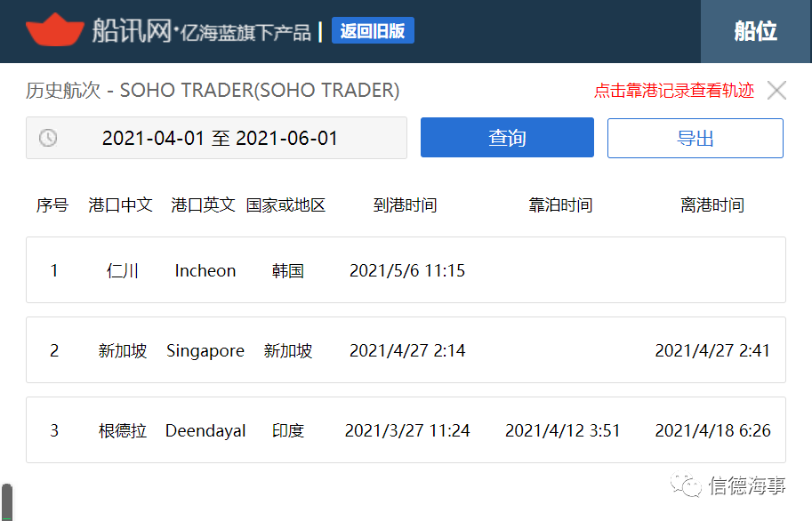Close the voyage history panel with X
The image size is (812, 521).
[776, 90]
